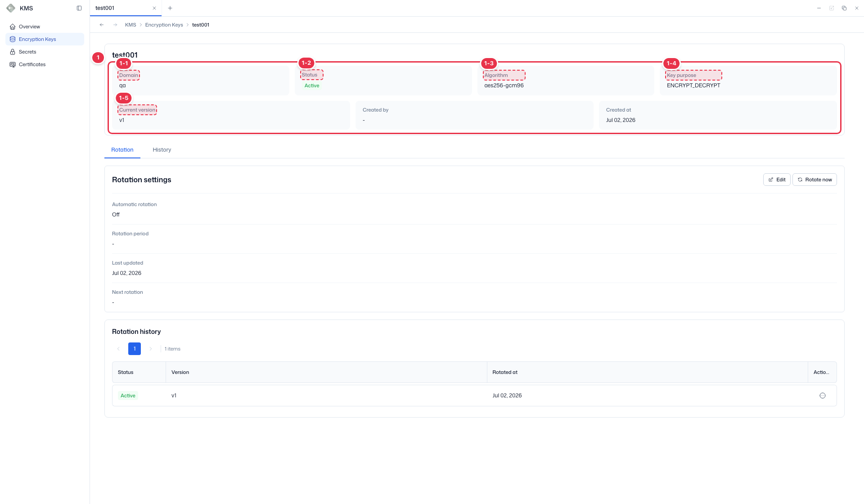
Task: Close the test001 tab
Action: 154,8
